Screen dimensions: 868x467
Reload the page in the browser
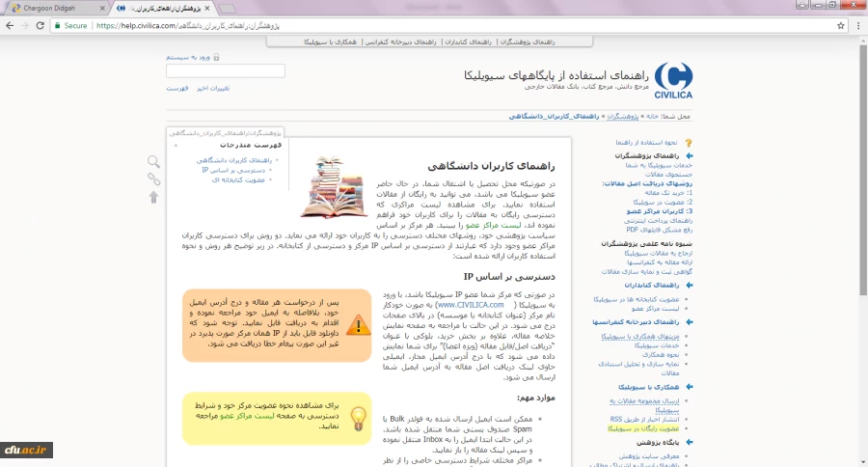(45, 26)
